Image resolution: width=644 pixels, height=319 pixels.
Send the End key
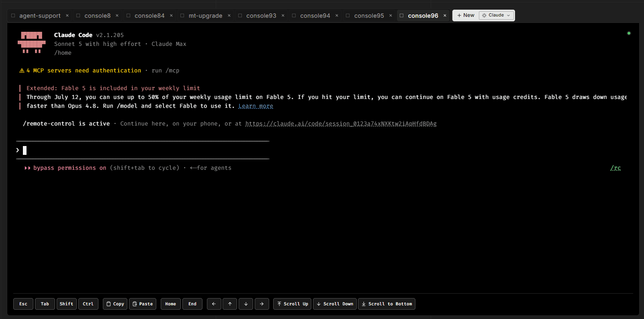[x=192, y=304]
